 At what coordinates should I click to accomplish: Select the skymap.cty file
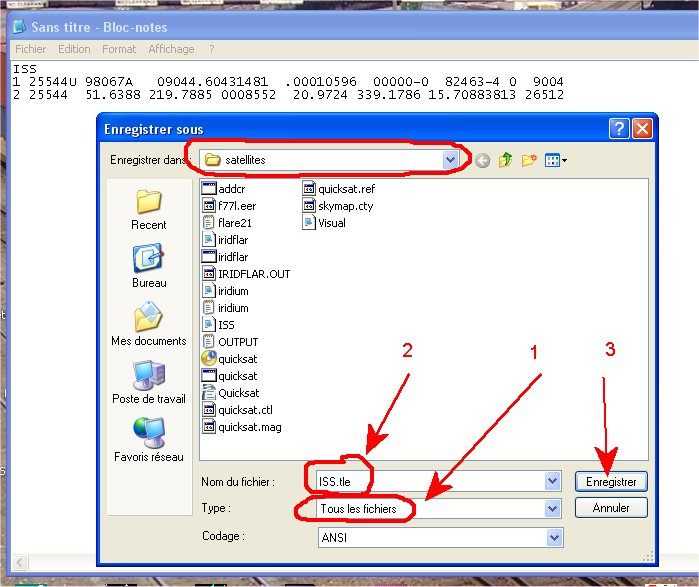click(338, 205)
